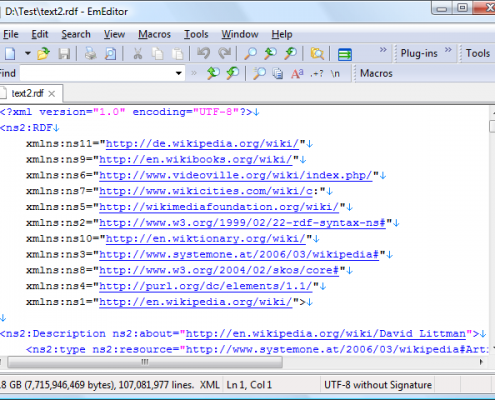Screen dimensions: 495x400
Task: Click the Find Previous icon in Find bar
Action: click(213, 73)
